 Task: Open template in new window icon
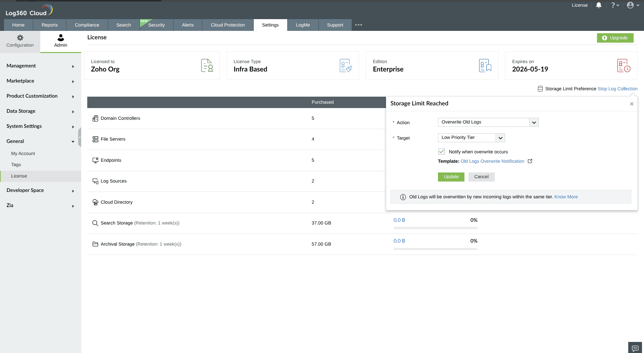(530, 161)
